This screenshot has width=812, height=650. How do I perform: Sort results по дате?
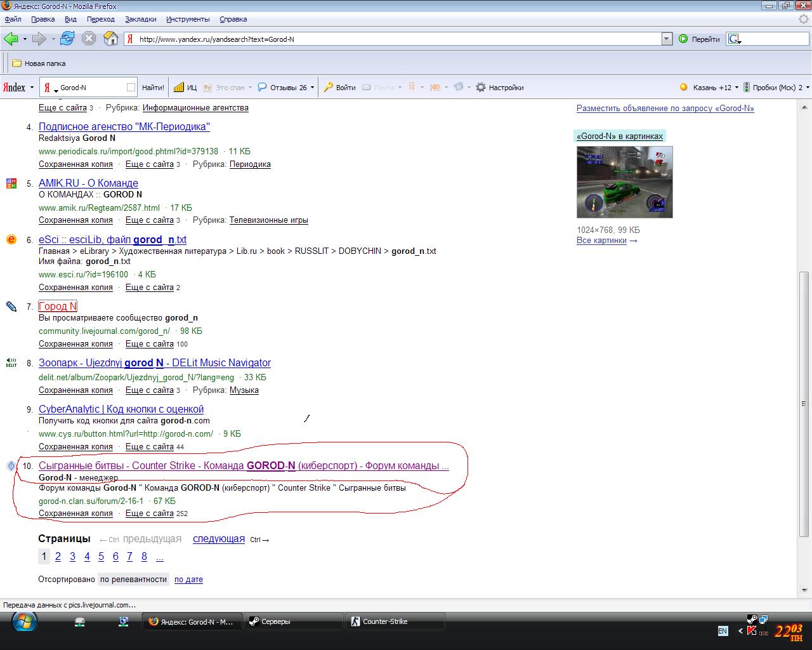pos(188,580)
